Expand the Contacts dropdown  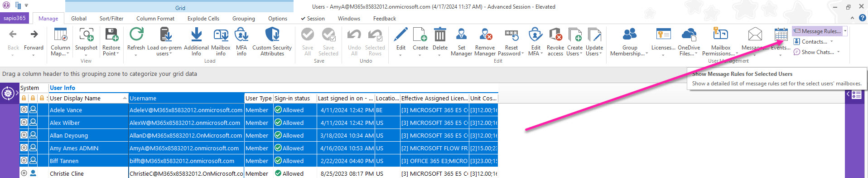tap(832, 42)
